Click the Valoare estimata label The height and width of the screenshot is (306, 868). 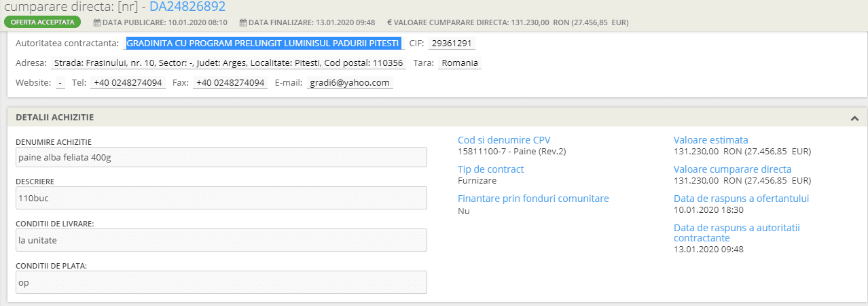[710, 140]
